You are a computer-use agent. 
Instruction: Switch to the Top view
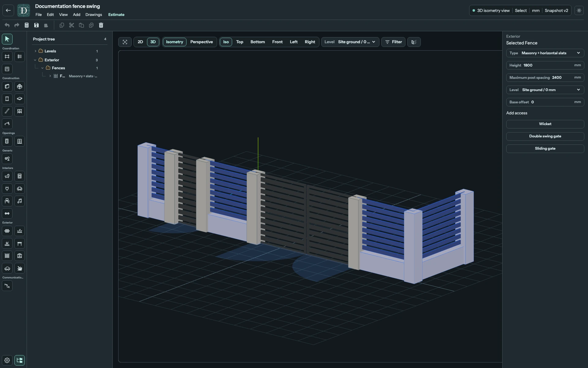tap(240, 42)
